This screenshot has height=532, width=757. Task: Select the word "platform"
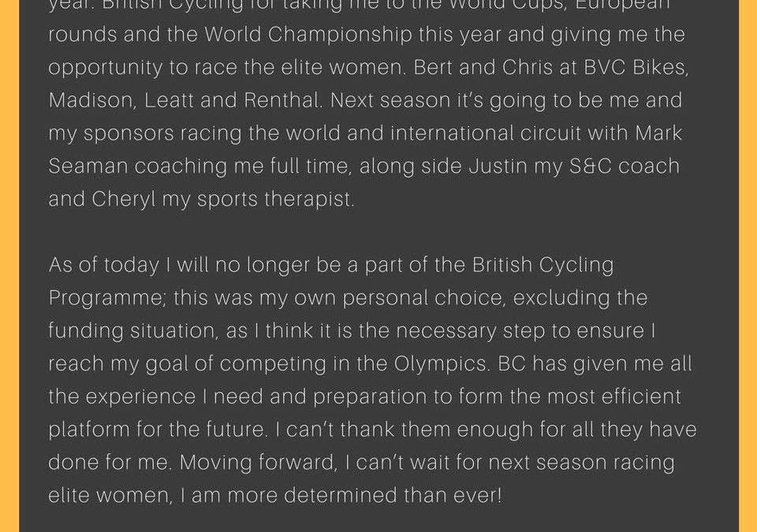(89, 430)
